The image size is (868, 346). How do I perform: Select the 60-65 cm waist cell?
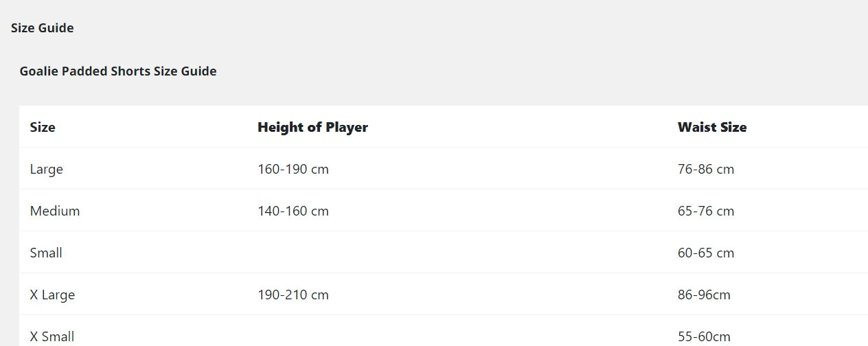pyautogui.click(x=706, y=253)
